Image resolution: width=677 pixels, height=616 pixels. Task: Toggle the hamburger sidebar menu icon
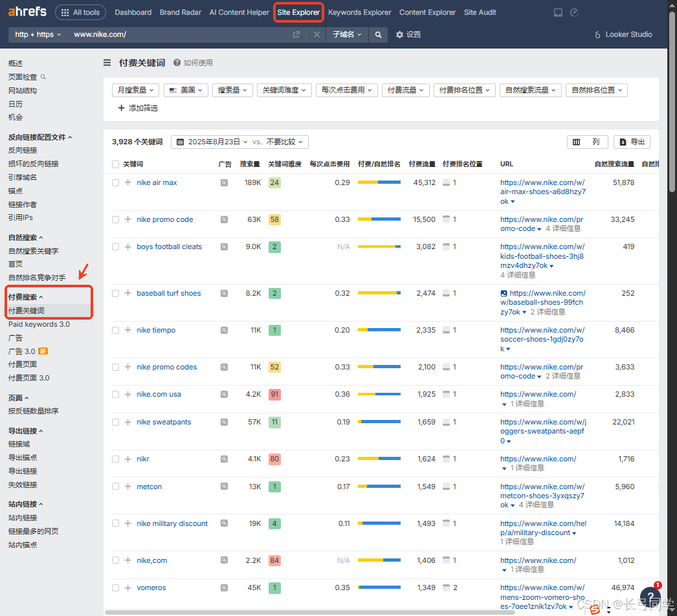107,63
